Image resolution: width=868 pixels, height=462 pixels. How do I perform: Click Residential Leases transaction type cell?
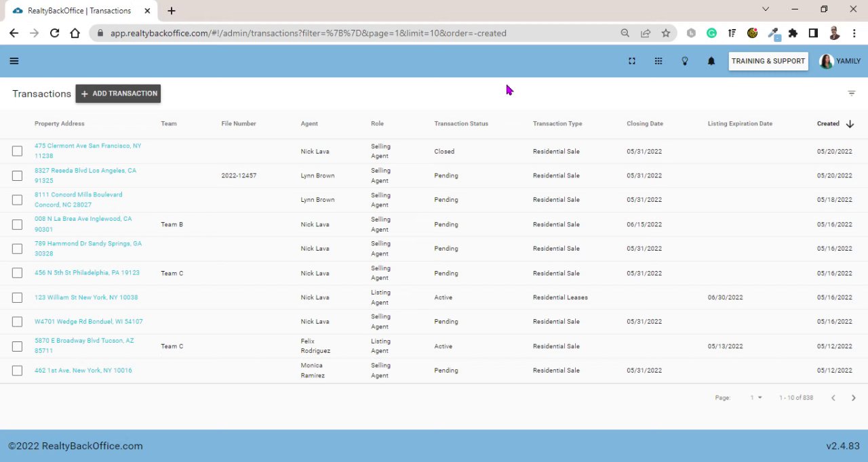[560, 297]
